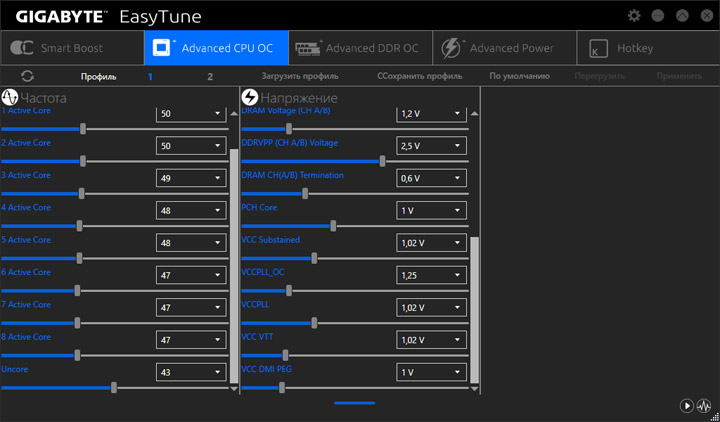This screenshot has width=720, height=422.
Task: Open the settings gear in the title bar
Action: [634, 16]
